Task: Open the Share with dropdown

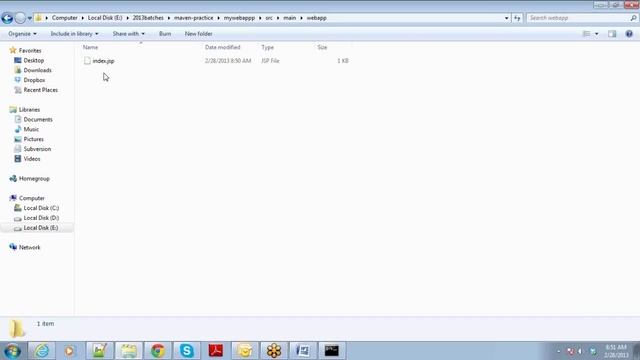Action: tap(129, 34)
